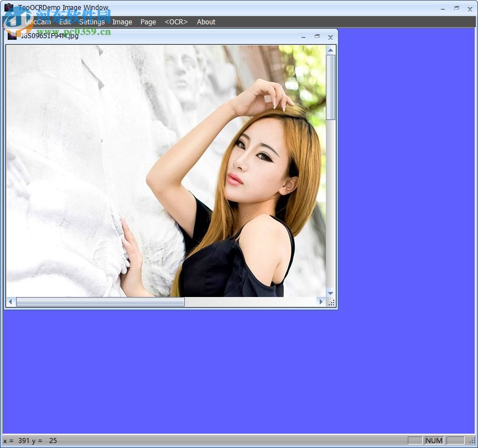Minimize the IGS09651F94M.jpg image window
This screenshot has height=448, width=478.
(x=303, y=37)
